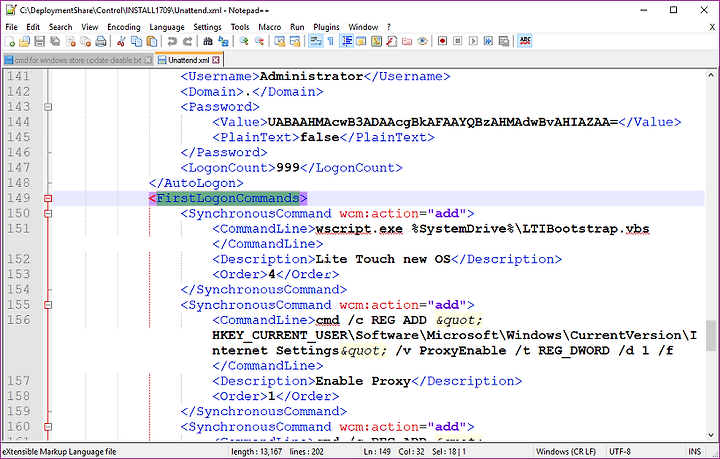Click the vertical scrollbar down arrow
The image size is (720, 459).
pos(711,434)
